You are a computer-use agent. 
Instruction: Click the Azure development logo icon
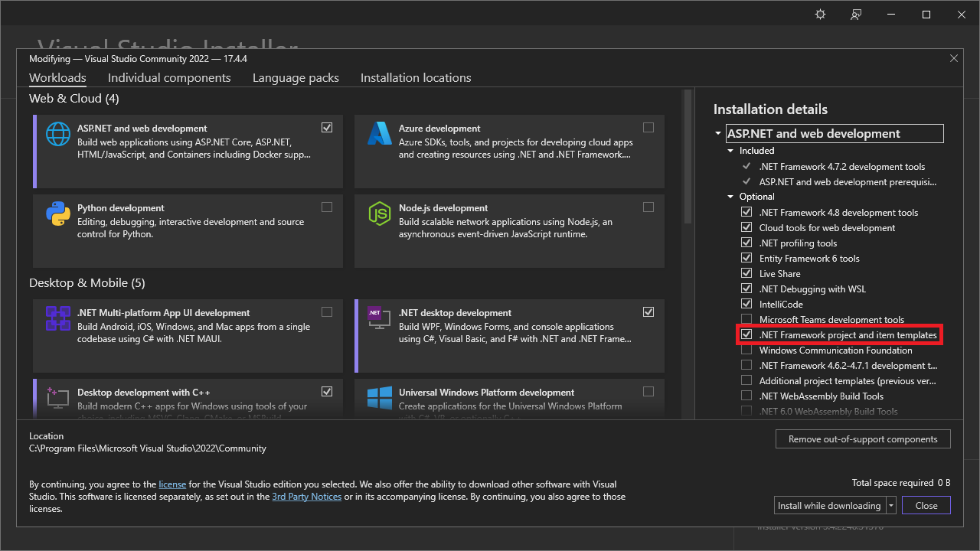pyautogui.click(x=380, y=134)
